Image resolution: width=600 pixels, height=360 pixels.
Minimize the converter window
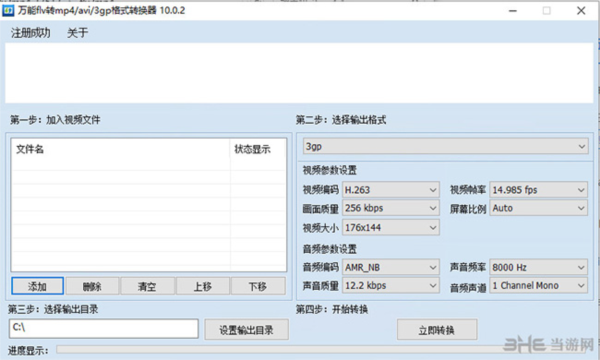point(513,11)
